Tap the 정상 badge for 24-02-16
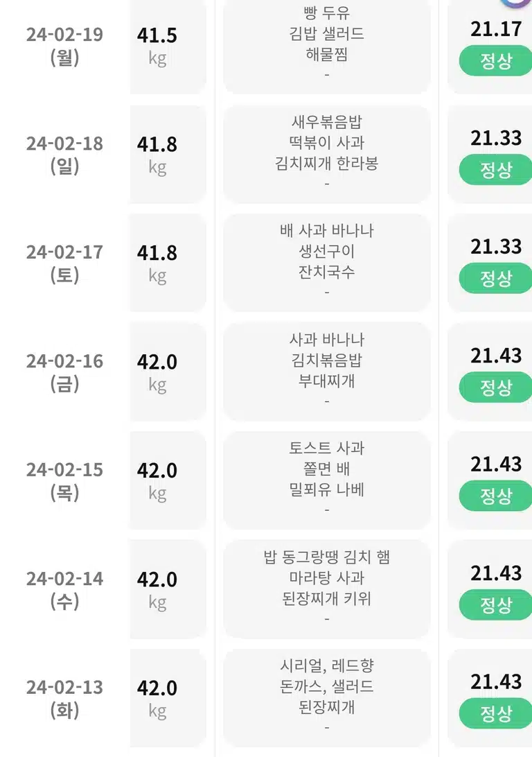The height and width of the screenshot is (757, 532). tap(495, 388)
